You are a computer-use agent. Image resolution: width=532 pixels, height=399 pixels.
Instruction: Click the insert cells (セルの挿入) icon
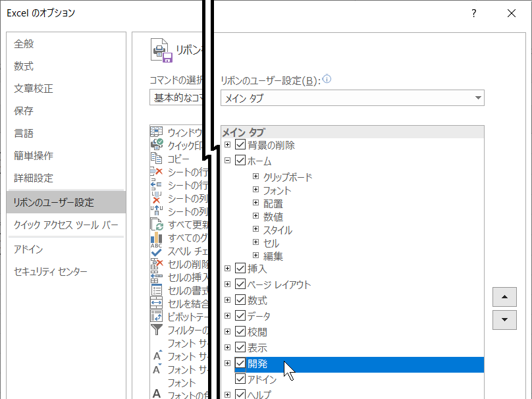coord(157,277)
